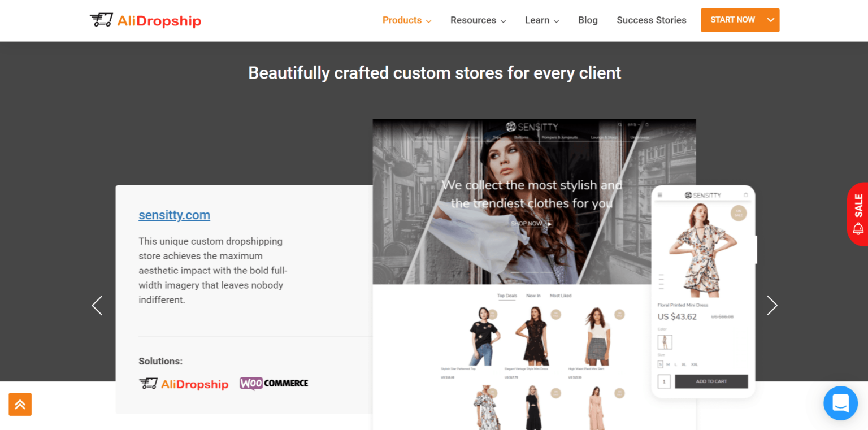Open the hamburger menu on the mobile mockup

click(659, 195)
